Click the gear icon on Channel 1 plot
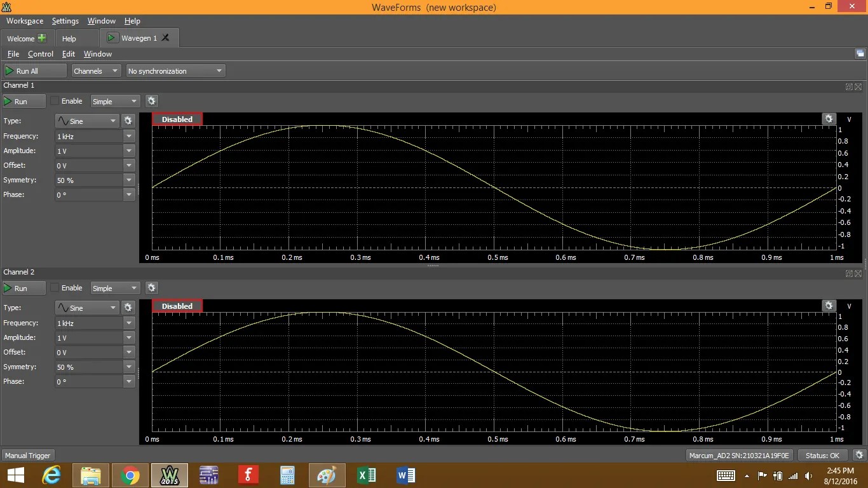The image size is (868, 488). point(829,118)
